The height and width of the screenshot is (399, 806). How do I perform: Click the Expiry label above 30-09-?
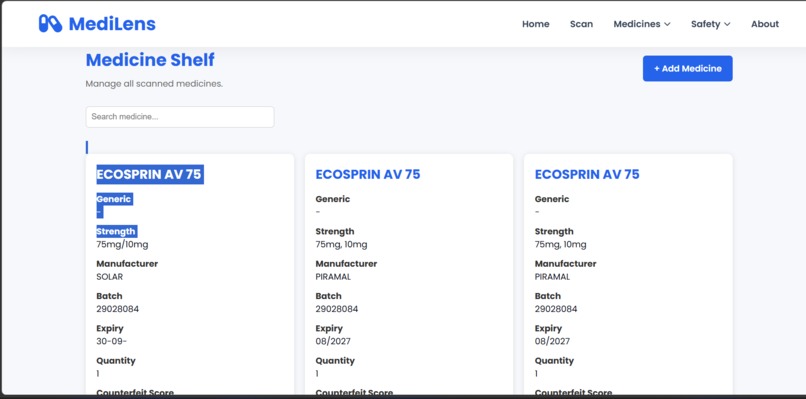(x=110, y=328)
